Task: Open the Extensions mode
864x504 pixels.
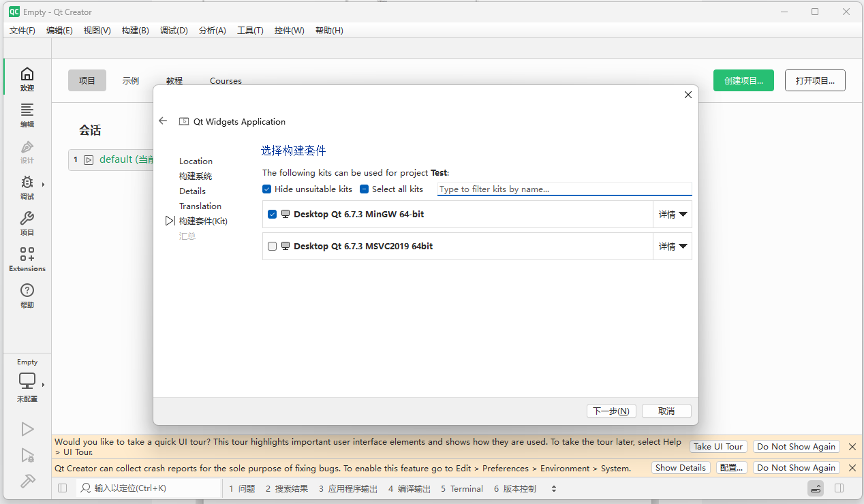Action: click(27, 259)
